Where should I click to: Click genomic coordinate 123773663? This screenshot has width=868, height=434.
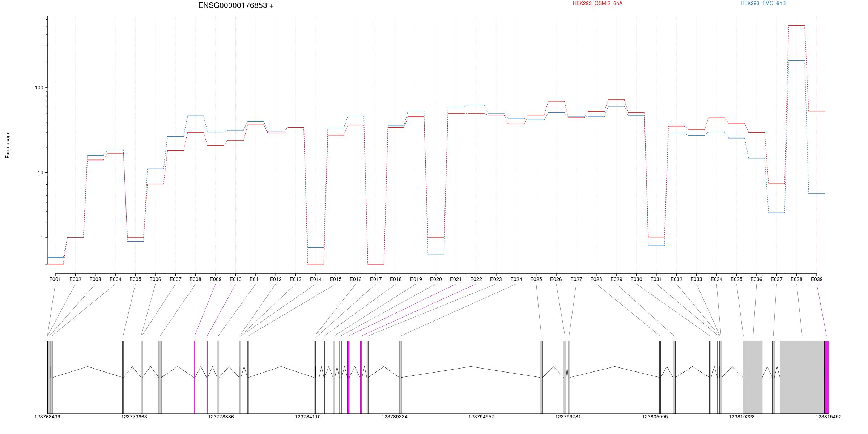pyautogui.click(x=134, y=417)
